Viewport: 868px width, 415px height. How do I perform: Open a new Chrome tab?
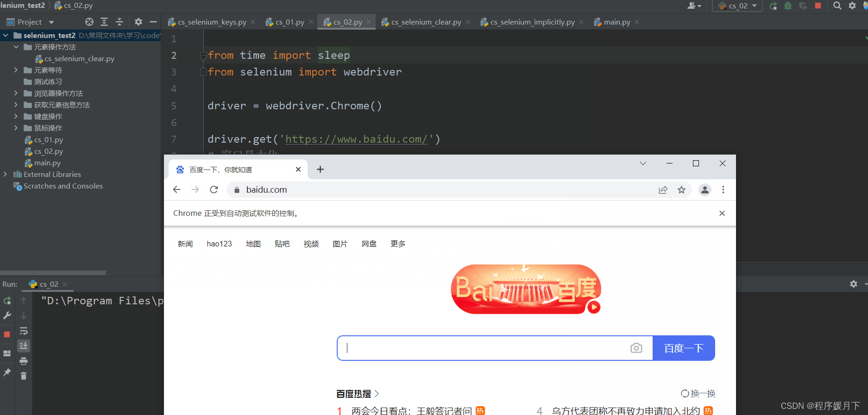pyautogui.click(x=320, y=170)
